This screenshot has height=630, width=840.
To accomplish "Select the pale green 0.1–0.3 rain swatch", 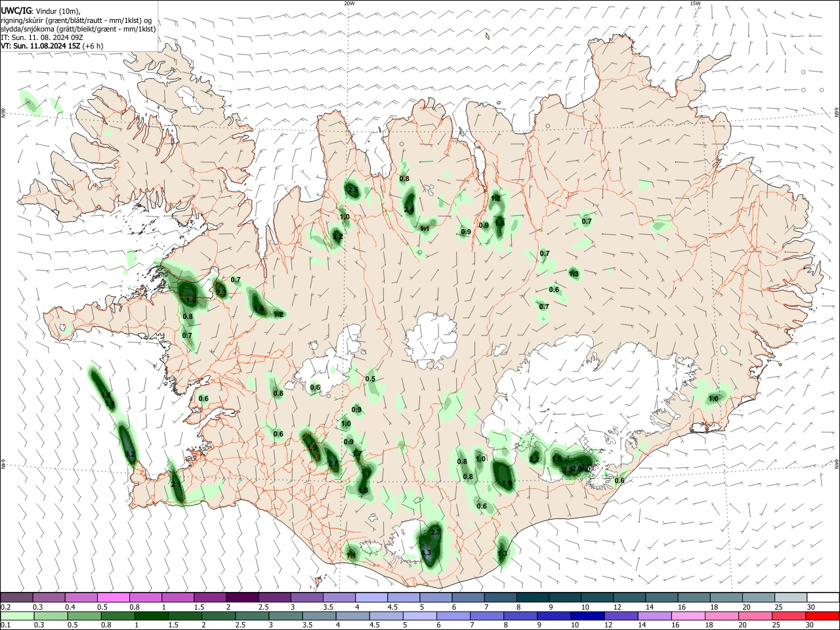I will tap(18, 616).
